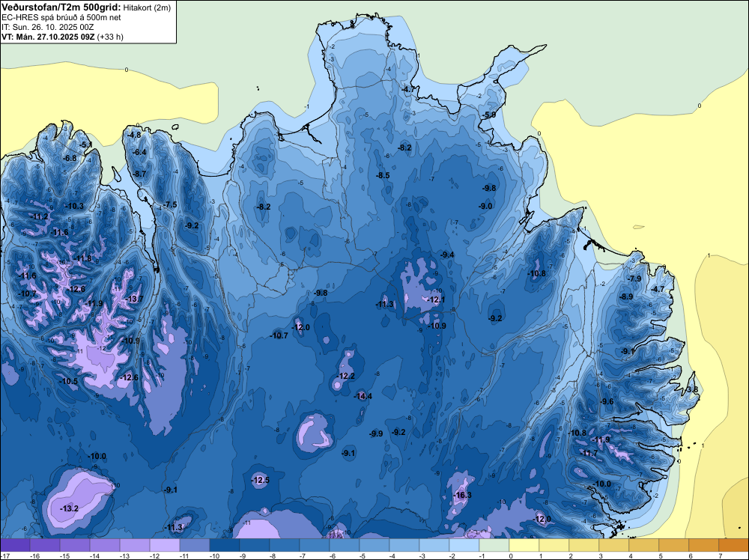Click the legend swatch between -2 and -1
Screen dimensions: 749x560
(464, 545)
